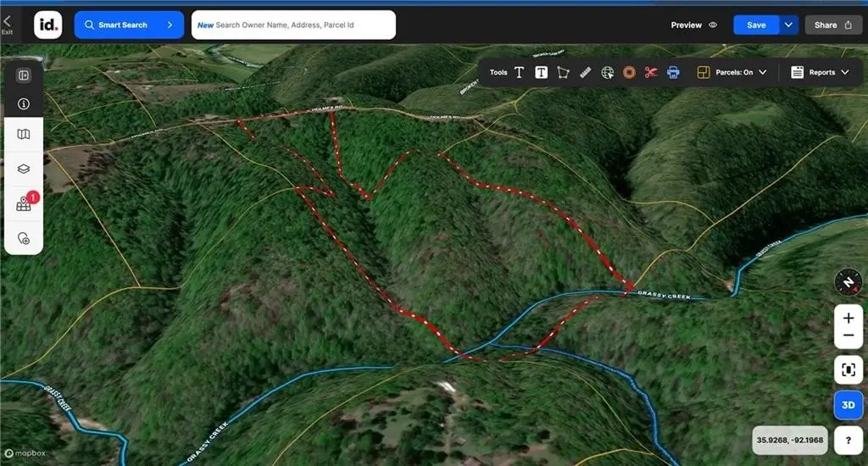Open the Reports dropdown

pos(820,73)
